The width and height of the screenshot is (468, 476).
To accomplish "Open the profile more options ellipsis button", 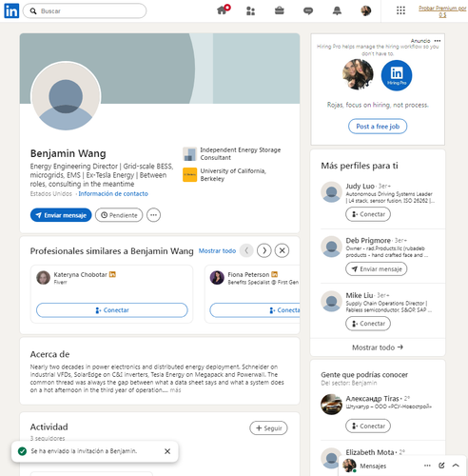I will [x=153, y=215].
